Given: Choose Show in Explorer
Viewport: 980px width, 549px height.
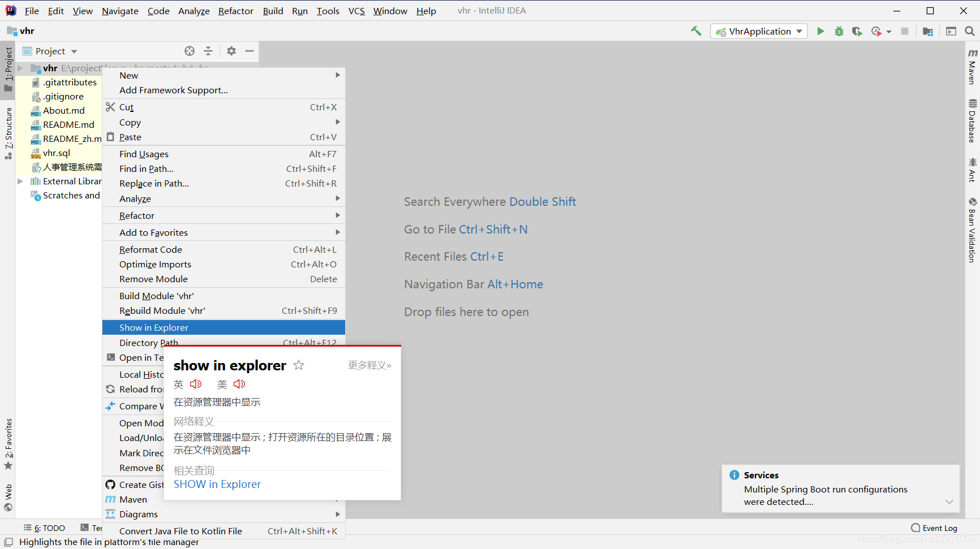Looking at the screenshot, I should [x=223, y=327].
